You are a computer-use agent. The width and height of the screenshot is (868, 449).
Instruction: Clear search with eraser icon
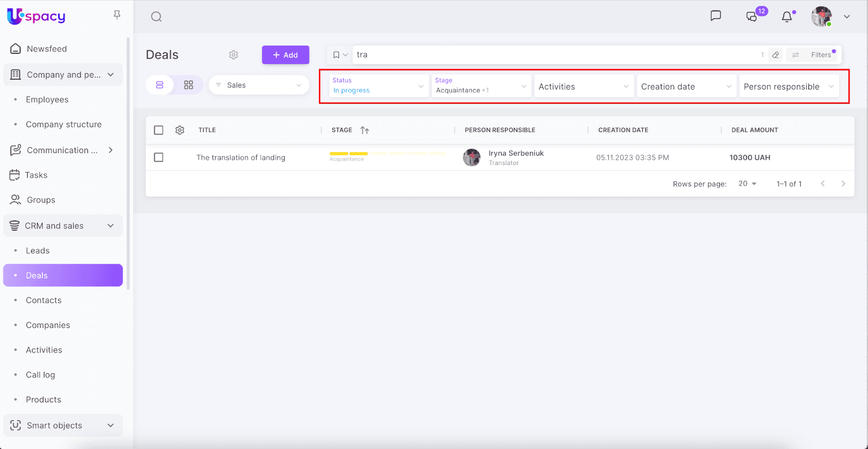point(776,55)
